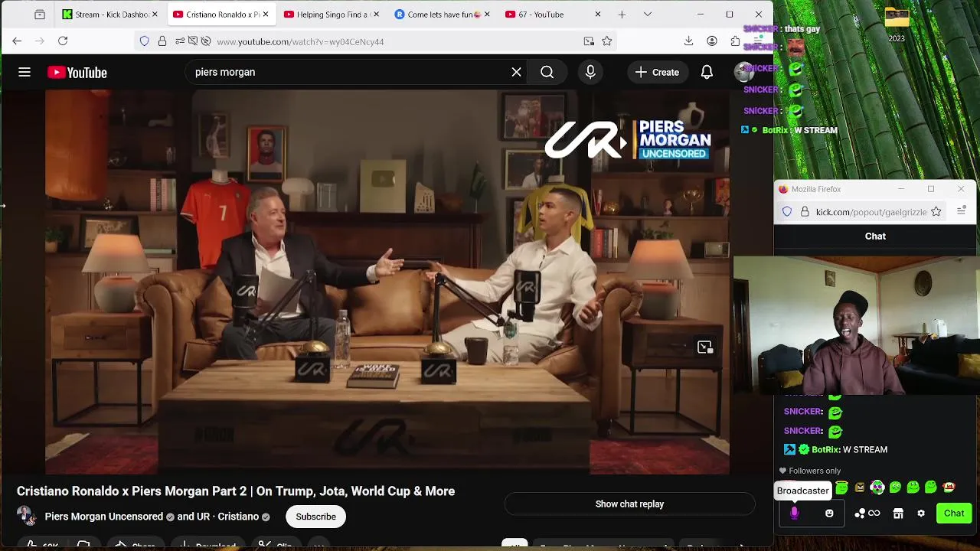The image size is (980, 551).
Task: Click the 'Chat' header in Kick popout
Action: click(875, 236)
